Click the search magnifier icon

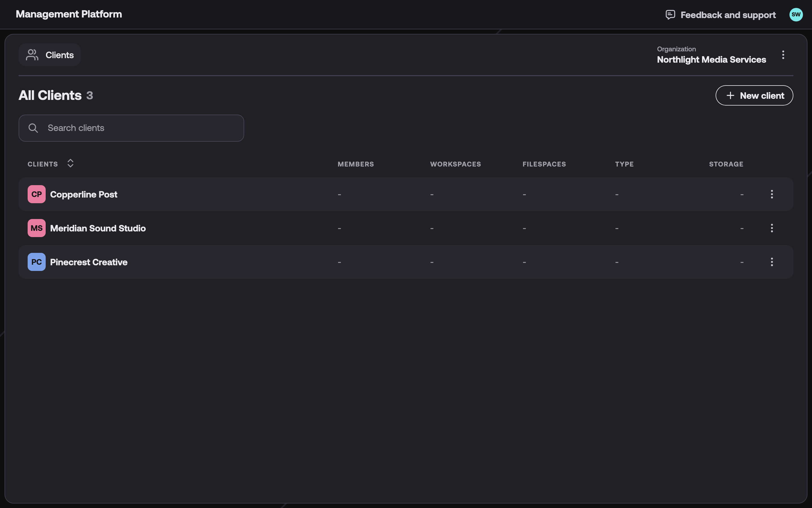pyautogui.click(x=33, y=128)
